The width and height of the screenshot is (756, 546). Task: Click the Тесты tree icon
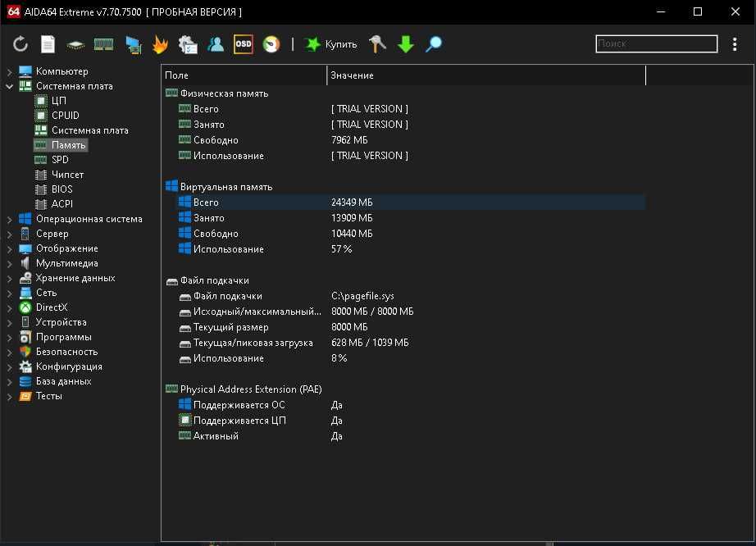25,396
